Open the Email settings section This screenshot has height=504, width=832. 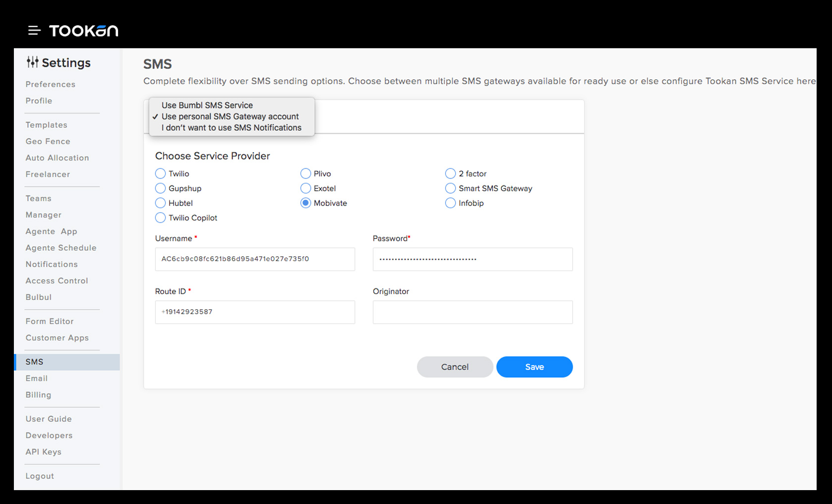pyautogui.click(x=37, y=378)
